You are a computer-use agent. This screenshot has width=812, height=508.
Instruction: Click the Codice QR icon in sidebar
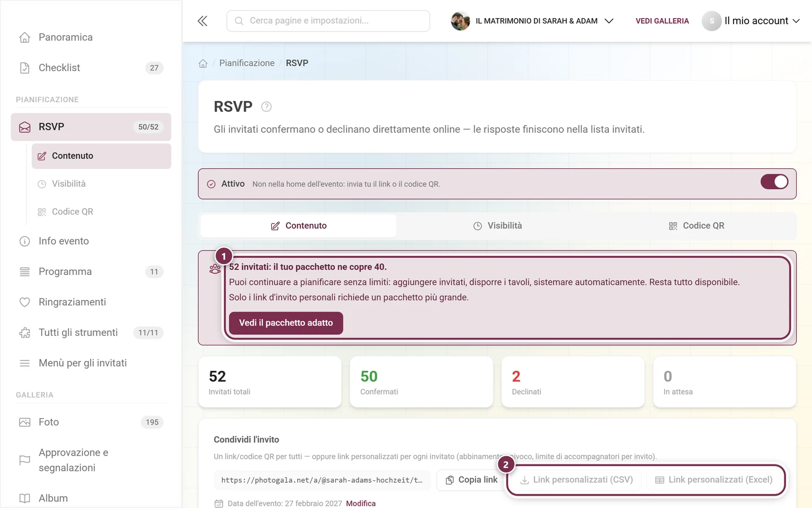(42, 212)
